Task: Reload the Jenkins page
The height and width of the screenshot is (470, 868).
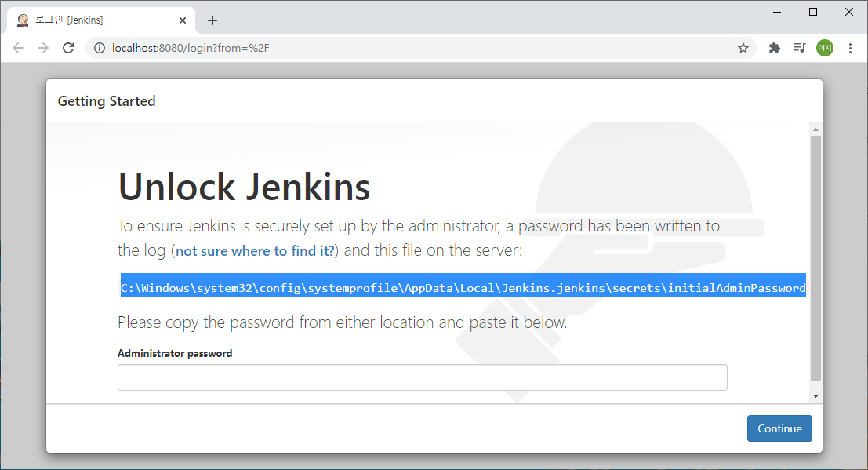Action: click(68, 48)
